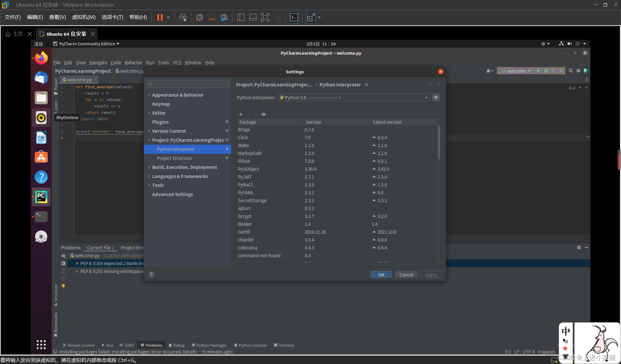Expand Build, Execution, Deployment section
Screen dimensions: 621x364
(149, 167)
